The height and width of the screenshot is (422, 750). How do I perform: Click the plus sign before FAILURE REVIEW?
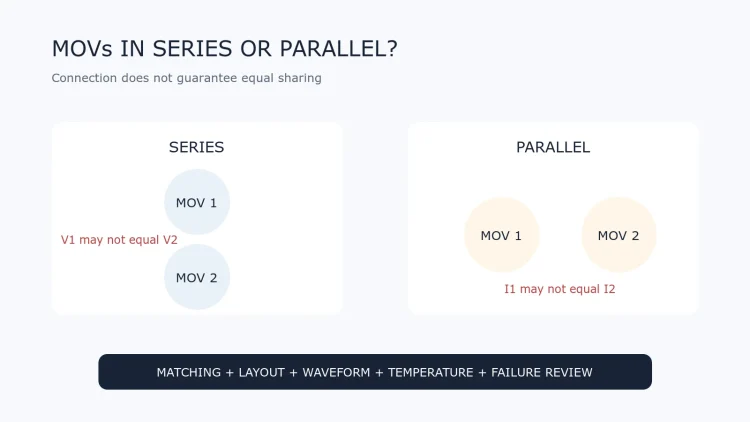pyautogui.click(x=482, y=373)
